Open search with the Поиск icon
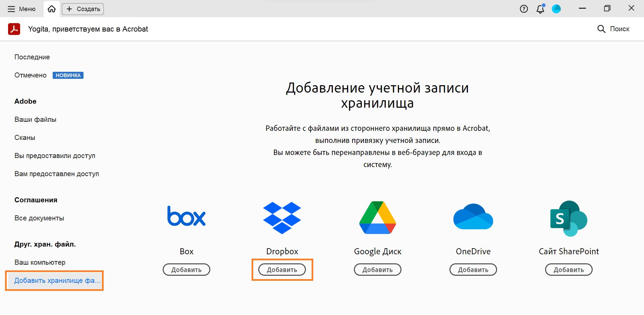 tap(601, 29)
